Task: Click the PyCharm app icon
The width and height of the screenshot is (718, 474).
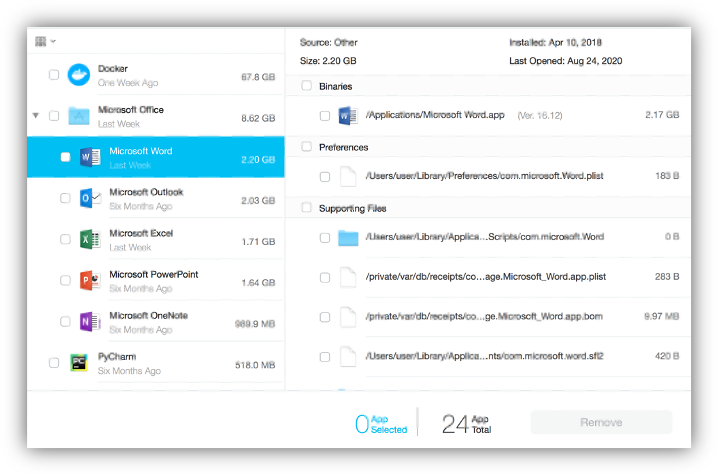Action: 78,363
